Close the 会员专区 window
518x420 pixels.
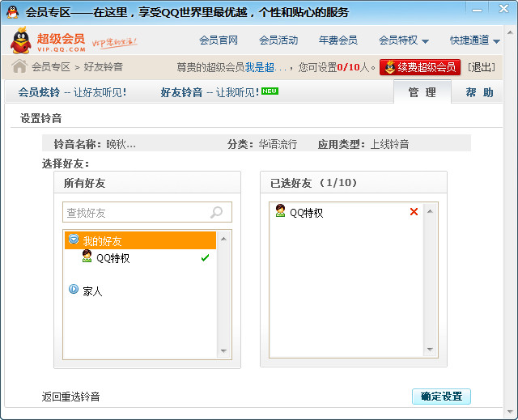[503, 9]
